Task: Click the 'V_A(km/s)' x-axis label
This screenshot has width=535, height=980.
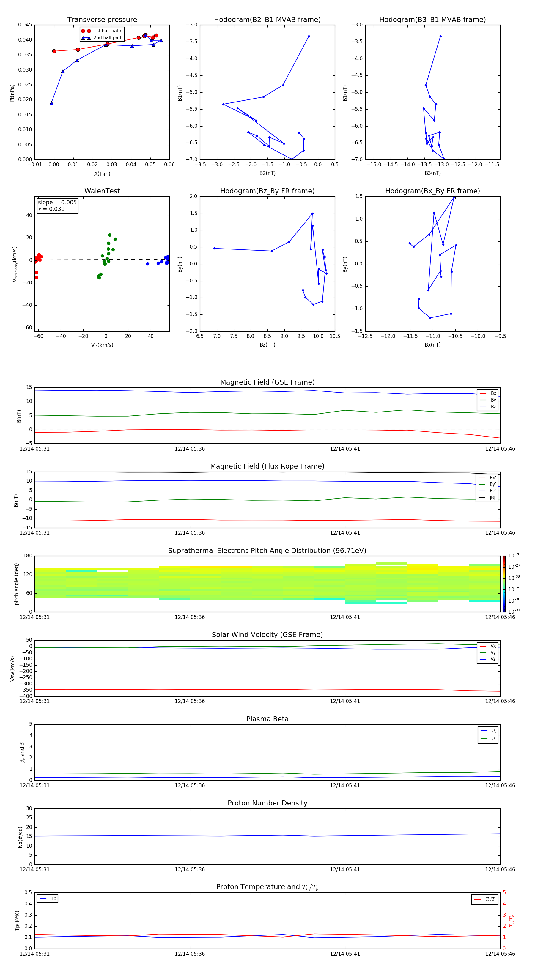Action: 102,345
